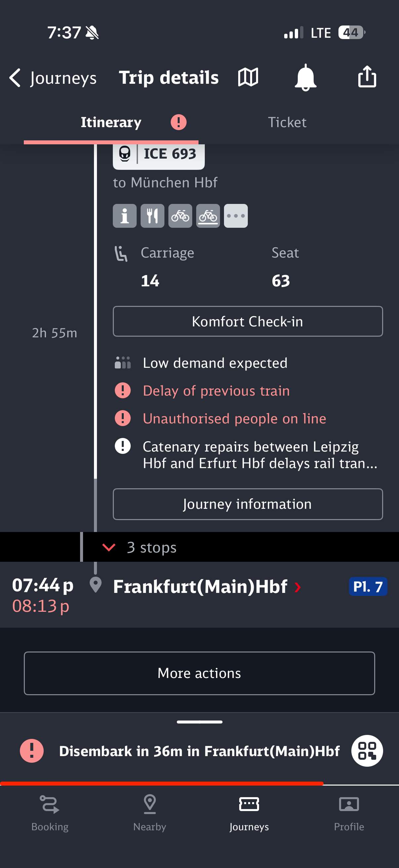Screen dimensions: 399x868
Task: Select the Itinerary tab
Action: point(111,122)
